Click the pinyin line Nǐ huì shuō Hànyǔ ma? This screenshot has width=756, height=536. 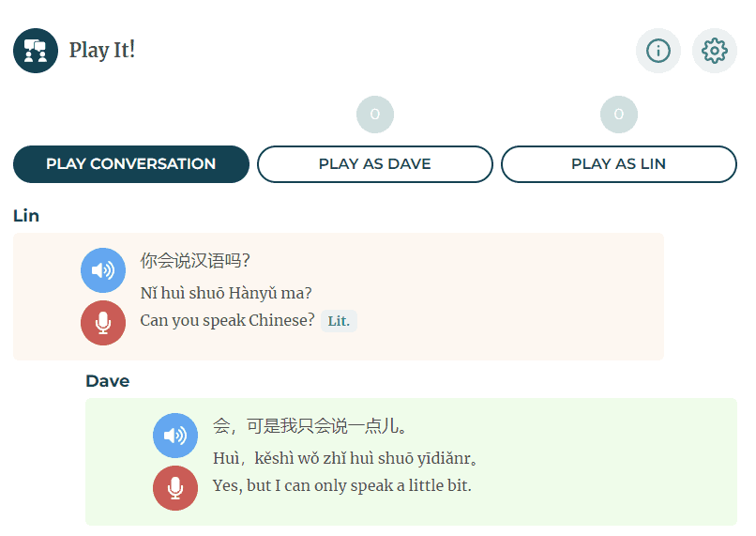click(226, 293)
